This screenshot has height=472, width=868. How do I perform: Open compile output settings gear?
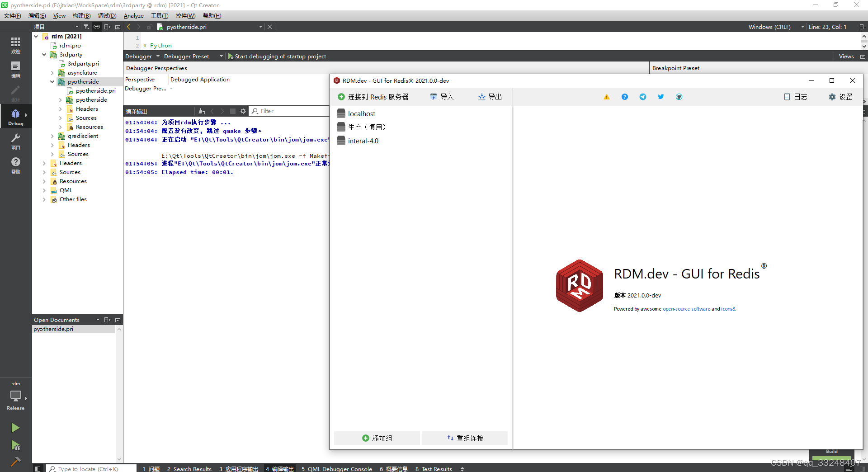243,111
